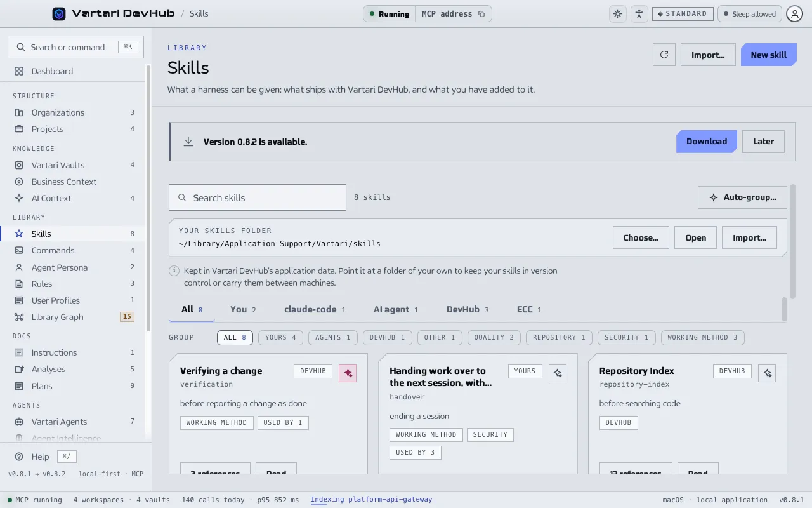This screenshot has height=508, width=812.
Task: Select the AI agent tab
Action: point(396,309)
